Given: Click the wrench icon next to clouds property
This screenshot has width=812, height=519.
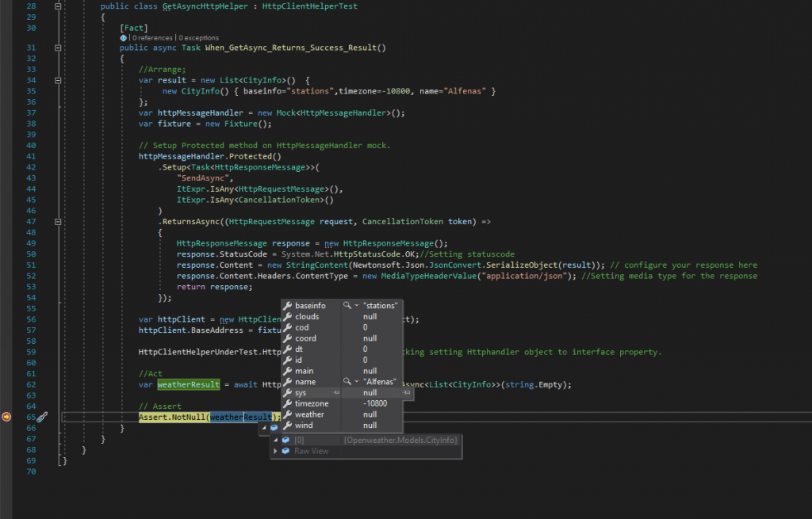Looking at the screenshot, I should click(x=287, y=316).
